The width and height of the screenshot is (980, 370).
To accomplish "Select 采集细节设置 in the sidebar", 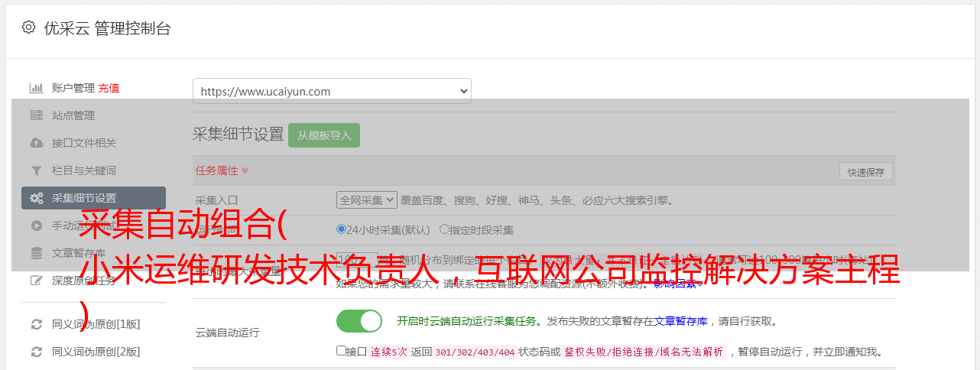I will point(93,198).
